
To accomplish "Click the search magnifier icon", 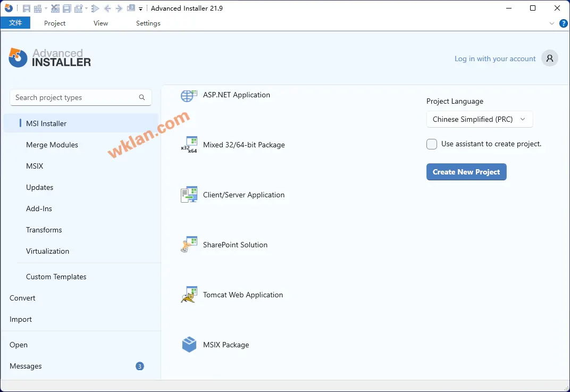I will pos(142,97).
